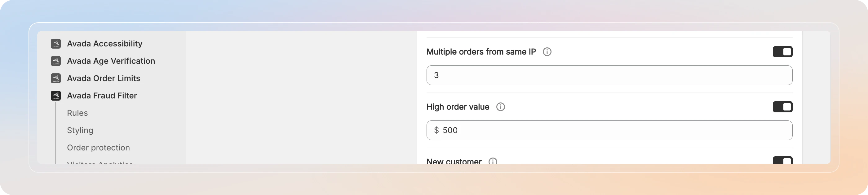Image resolution: width=868 pixels, height=195 pixels.
Task: Focus the high order value amount field
Action: pyautogui.click(x=609, y=130)
